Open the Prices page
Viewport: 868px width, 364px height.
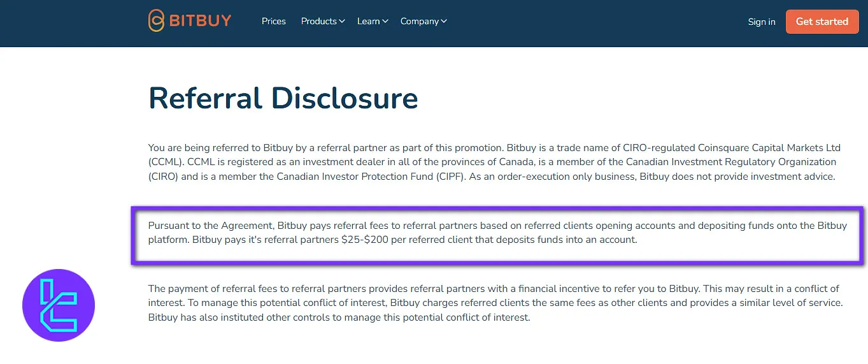[x=274, y=21]
